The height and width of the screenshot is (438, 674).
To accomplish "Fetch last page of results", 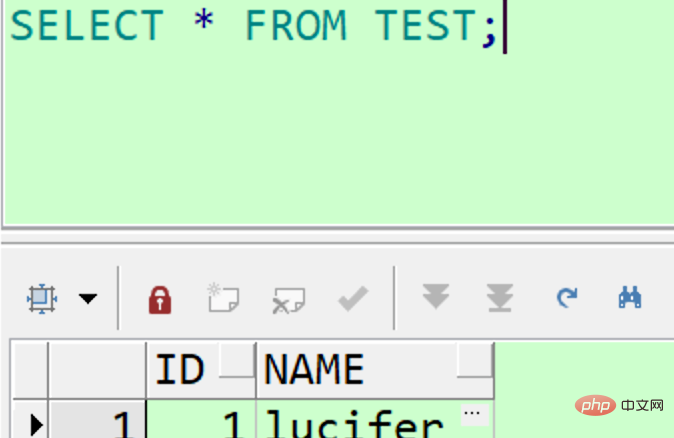I will pos(500,297).
